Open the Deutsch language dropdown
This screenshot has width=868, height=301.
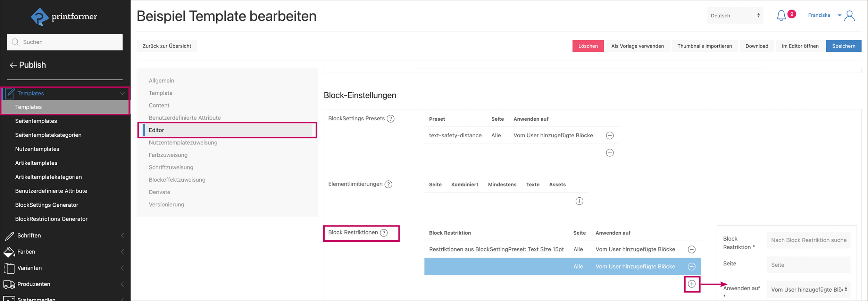coord(735,16)
